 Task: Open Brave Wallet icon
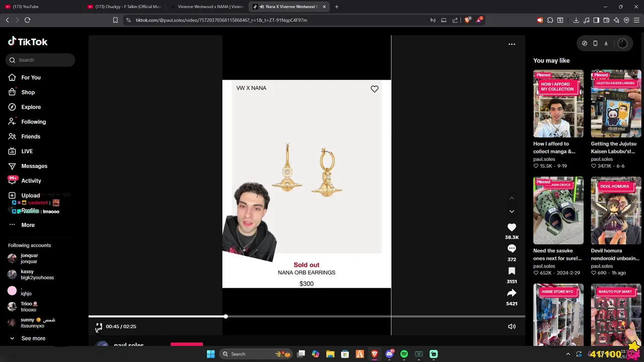coord(606,20)
